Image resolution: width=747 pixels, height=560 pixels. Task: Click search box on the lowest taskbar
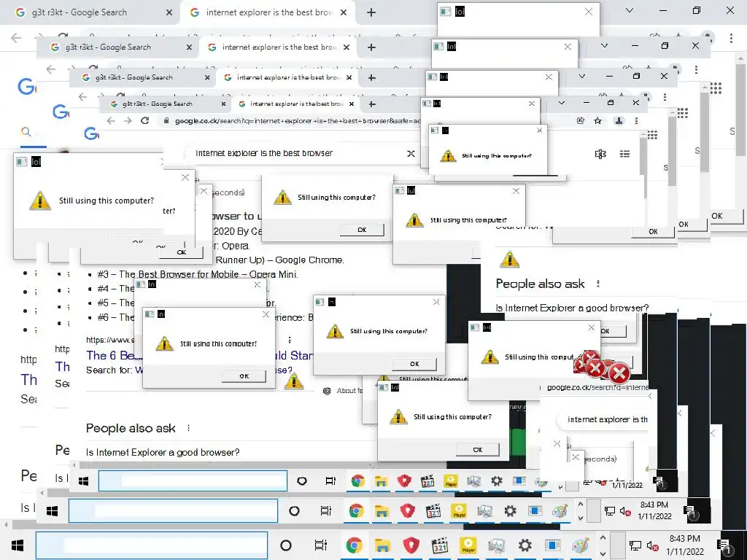coord(152,545)
